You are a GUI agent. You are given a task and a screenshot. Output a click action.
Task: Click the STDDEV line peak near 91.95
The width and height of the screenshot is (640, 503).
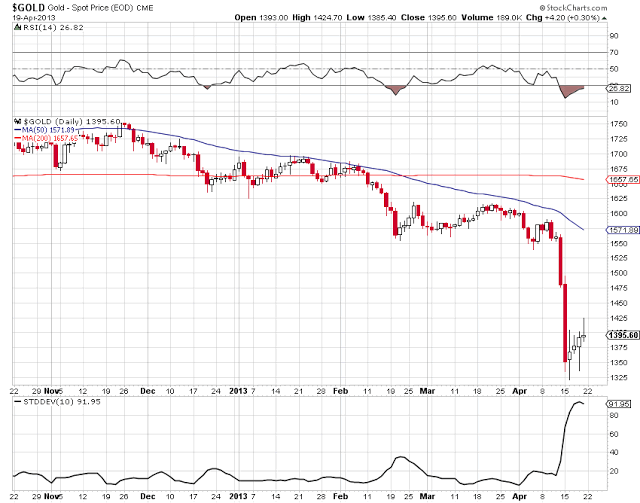[x=578, y=403]
